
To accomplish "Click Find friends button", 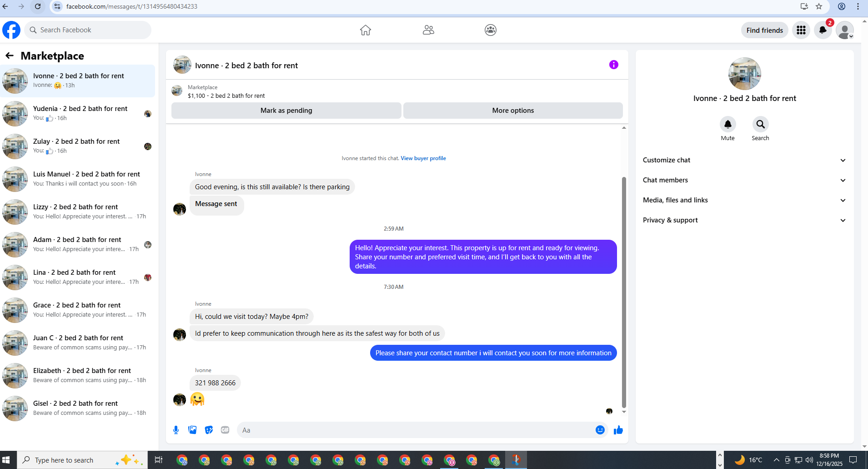I will click(x=765, y=30).
